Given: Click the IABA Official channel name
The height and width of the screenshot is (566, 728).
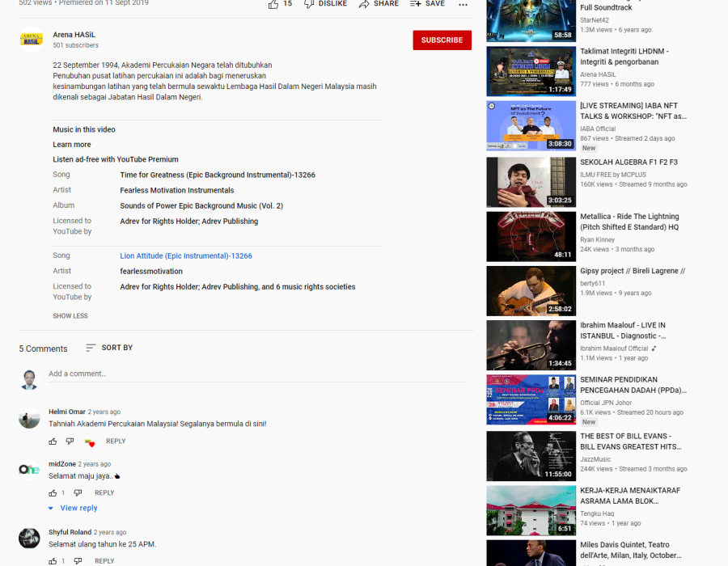Looking at the screenshot, I should click(x=598, y=129).
